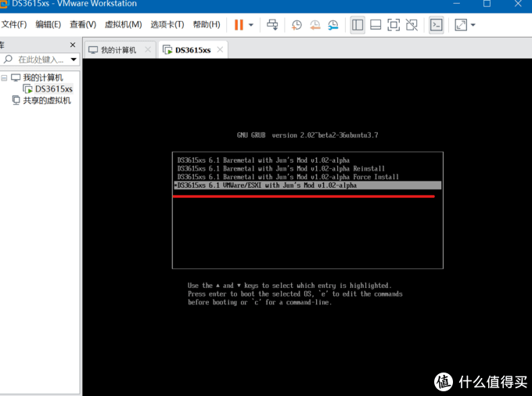
Task: Switch to Unity mode
Action: point(412,25)
